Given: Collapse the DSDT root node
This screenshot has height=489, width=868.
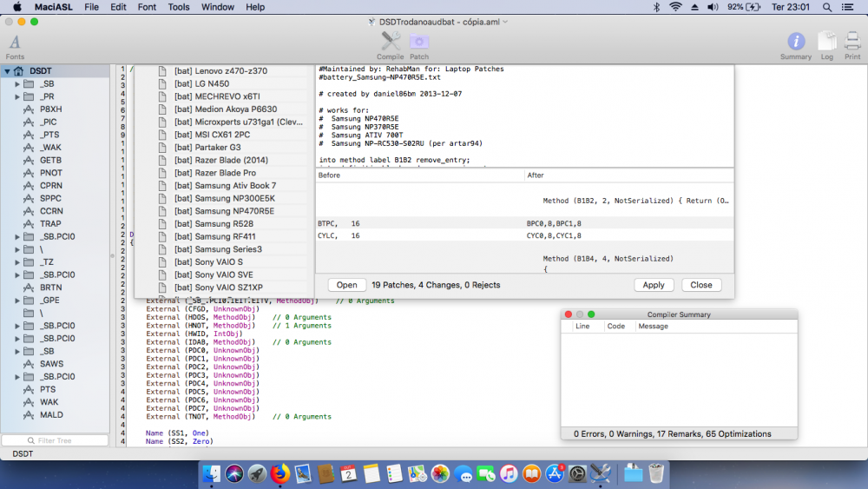Looking at the screenshot, I should tap(7, 71).
